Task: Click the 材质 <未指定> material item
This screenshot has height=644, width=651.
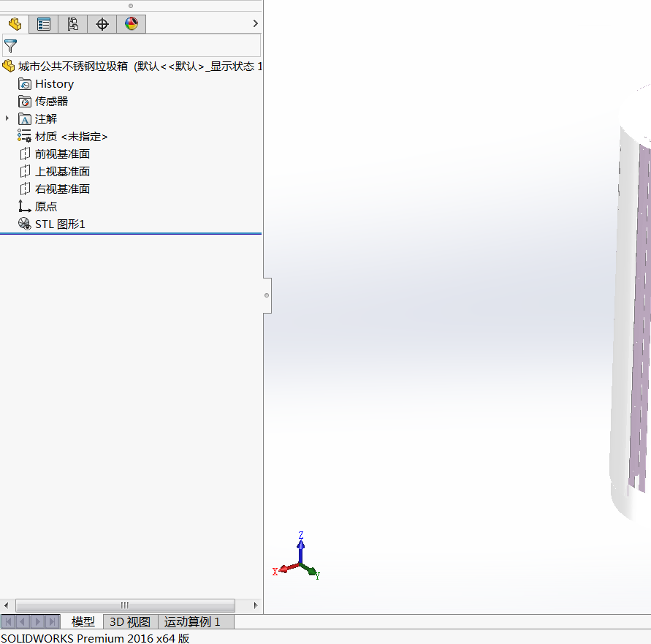Action: 71,137
